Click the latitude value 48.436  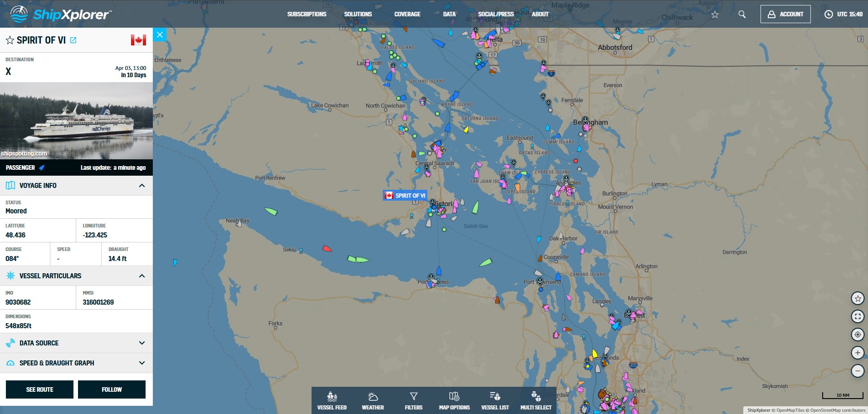(x=15, y=235)
